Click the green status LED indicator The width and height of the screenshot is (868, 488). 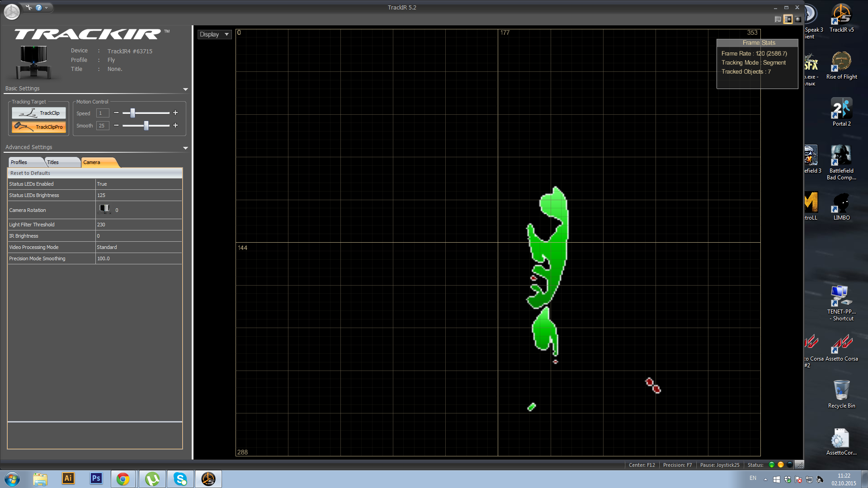tap(772, 465)
